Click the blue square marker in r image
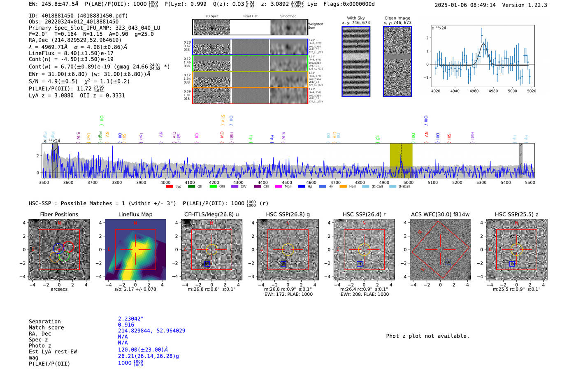Screen dimensions: 576x392 (360, 264)
